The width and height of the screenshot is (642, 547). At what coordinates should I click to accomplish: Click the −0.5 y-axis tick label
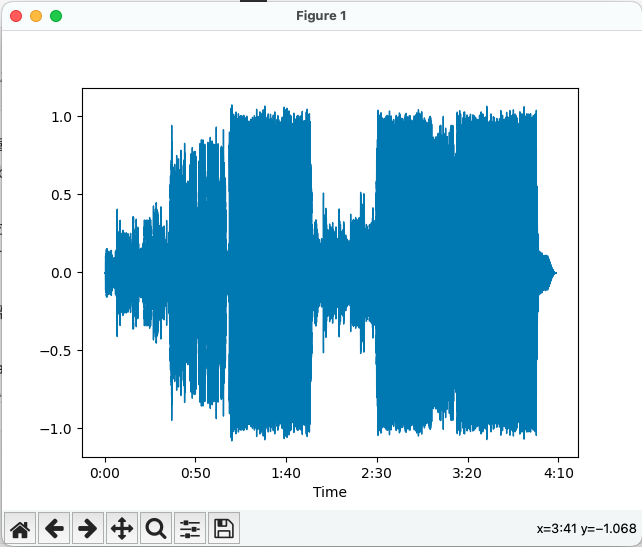coord(56,351)
